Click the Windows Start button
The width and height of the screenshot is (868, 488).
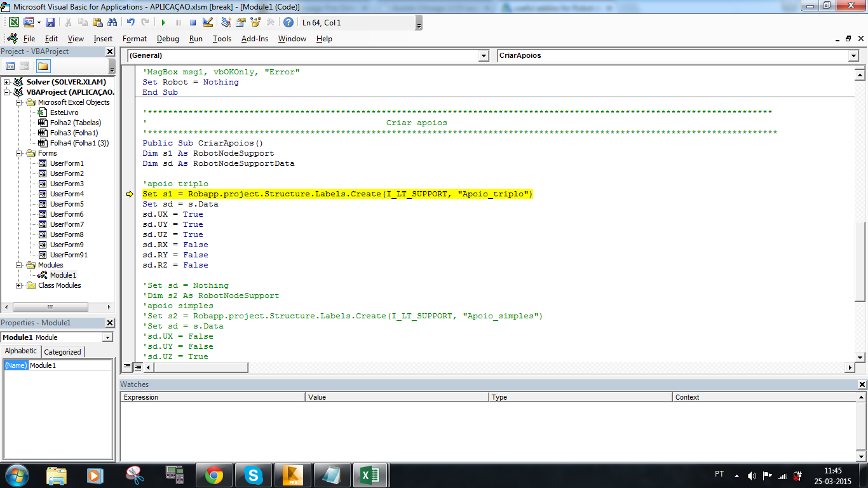point(17,475)
